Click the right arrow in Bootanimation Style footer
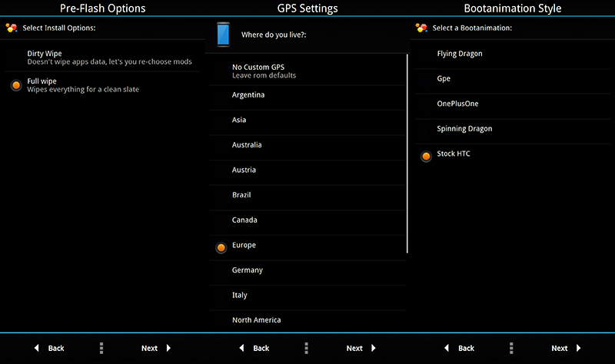The width and height of the screenshot is (615, 364). click(x=579, y=348)
